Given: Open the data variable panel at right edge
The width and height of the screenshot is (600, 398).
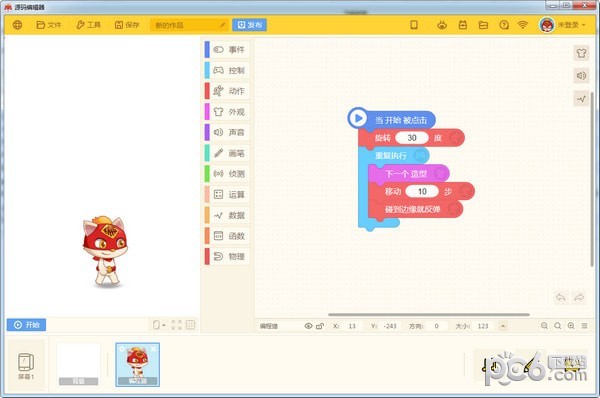Looking at the screenshot, I should coord(581,99).
